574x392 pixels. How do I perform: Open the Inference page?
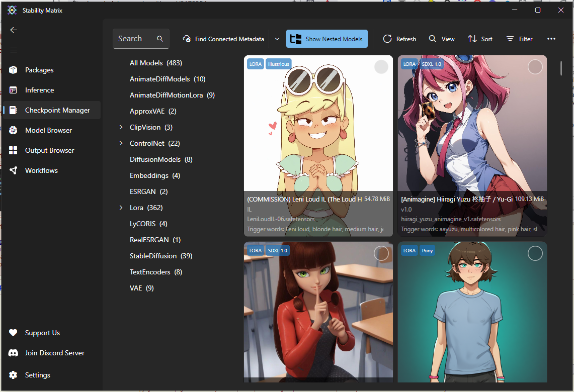pos(51,90)
